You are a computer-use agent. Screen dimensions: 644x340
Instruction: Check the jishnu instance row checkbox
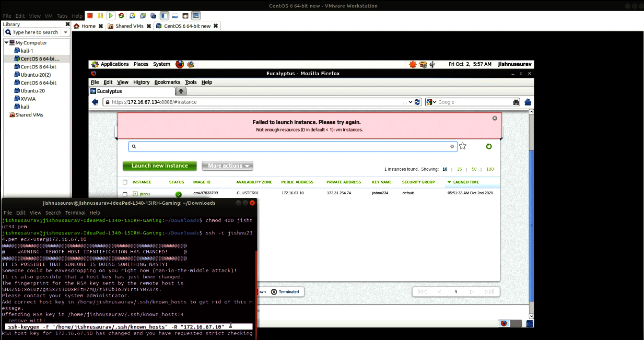(x=125, y=194)
